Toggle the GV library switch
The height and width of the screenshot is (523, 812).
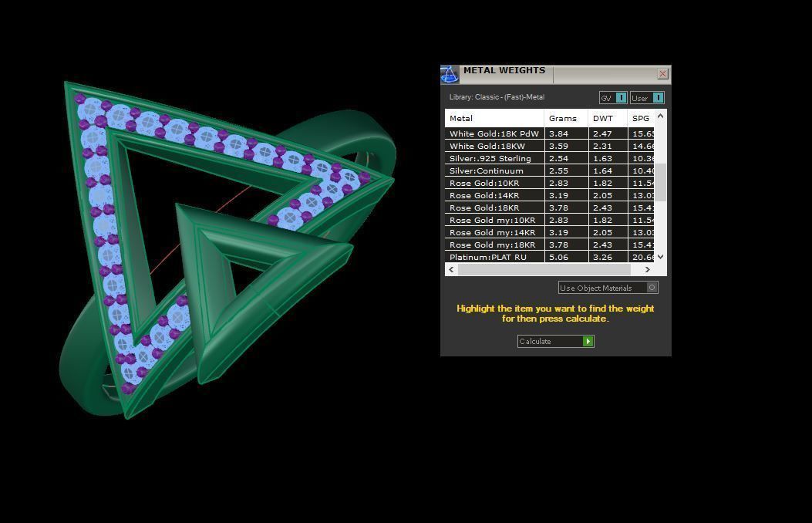[x=621, y=98]
